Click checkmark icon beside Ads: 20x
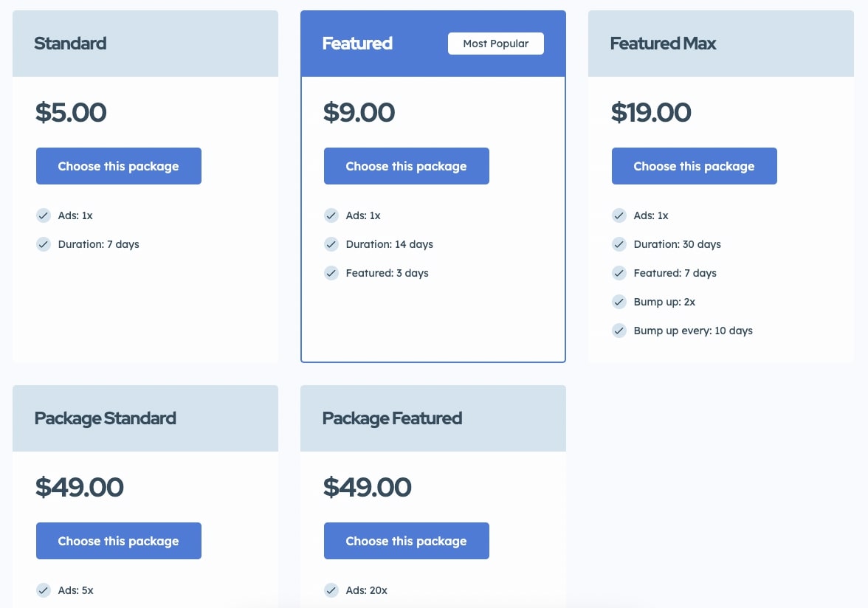This screenshot has height=608, width=868. coord(331,590)
